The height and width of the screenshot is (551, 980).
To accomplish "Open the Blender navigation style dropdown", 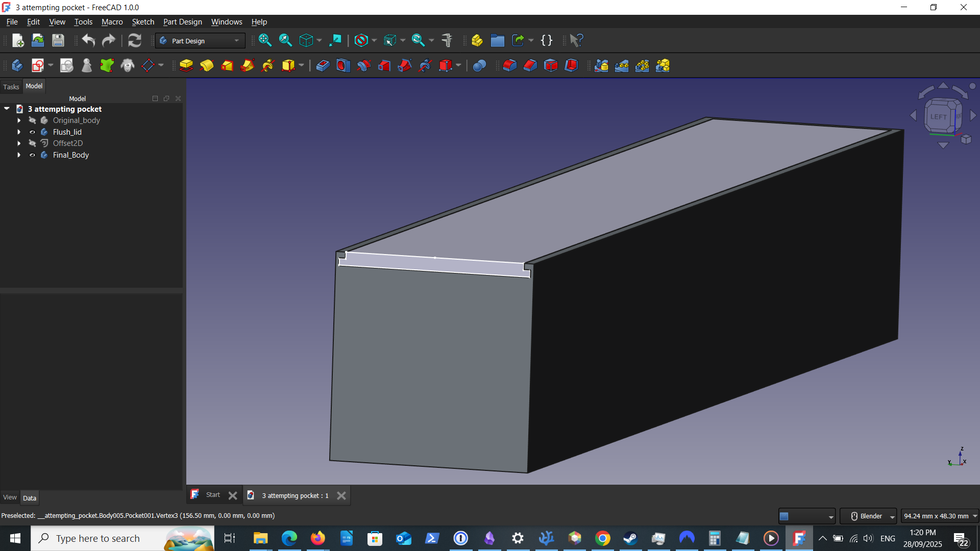I will (868, 516).
